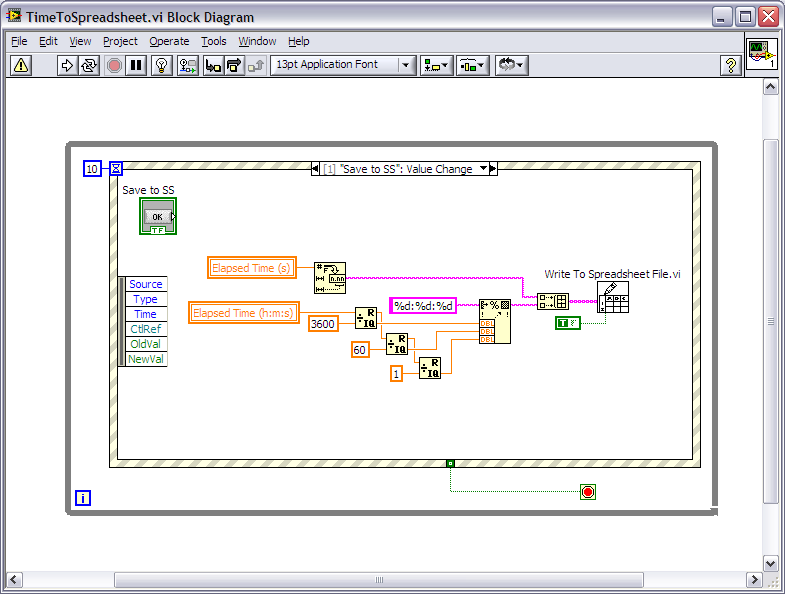Click the Run arrow button

(67, 66)
